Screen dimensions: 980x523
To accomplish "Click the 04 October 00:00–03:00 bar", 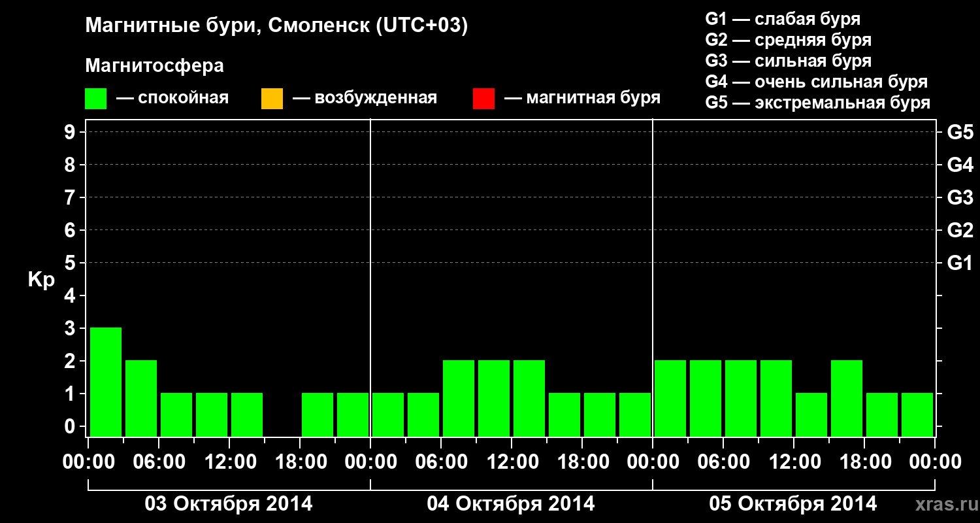I will pos(388,414).
